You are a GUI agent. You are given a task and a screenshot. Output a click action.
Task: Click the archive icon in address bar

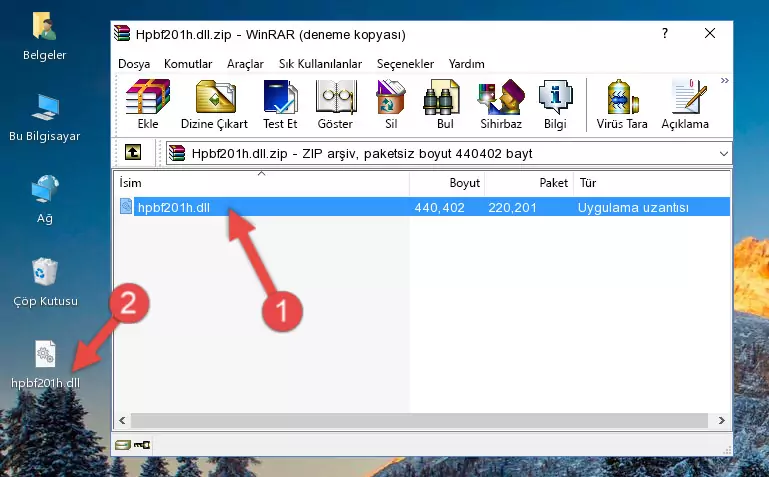177,153
